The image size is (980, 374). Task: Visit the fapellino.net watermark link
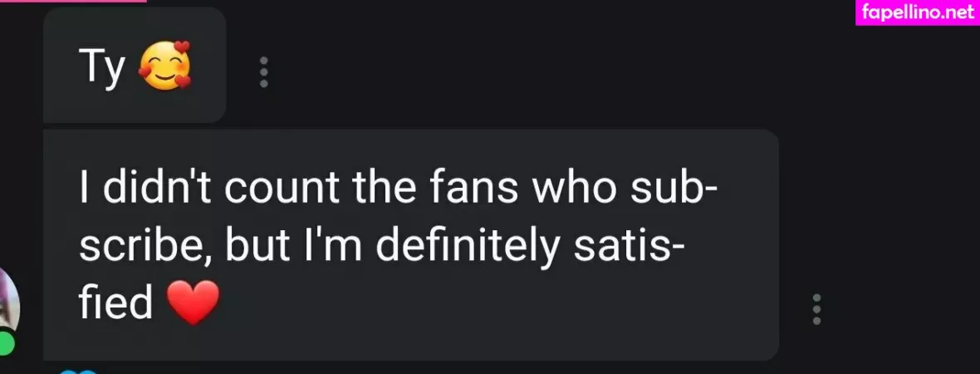pos(917,12)
